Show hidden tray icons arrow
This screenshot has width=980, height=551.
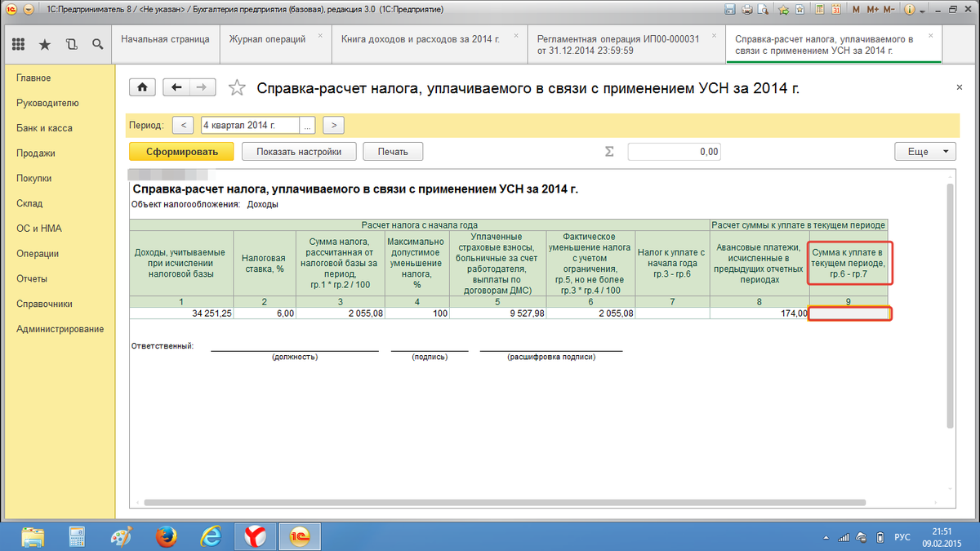click(825, 537)
